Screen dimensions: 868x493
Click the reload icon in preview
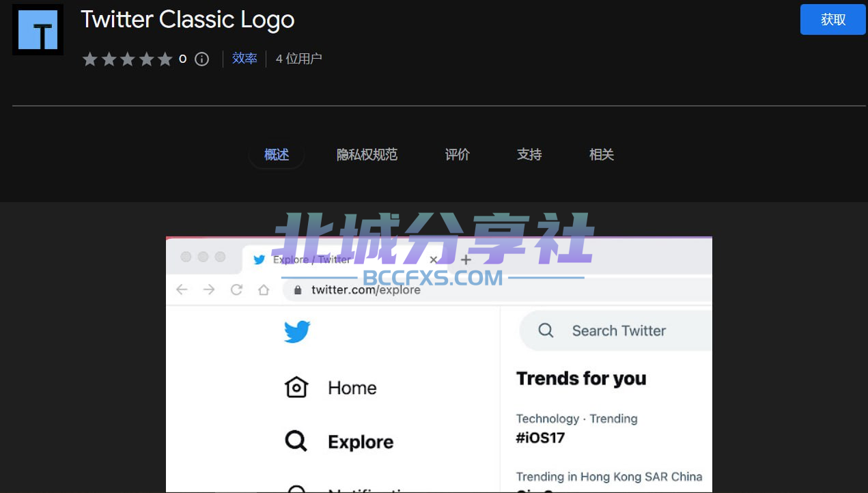[x=236, y=290]
